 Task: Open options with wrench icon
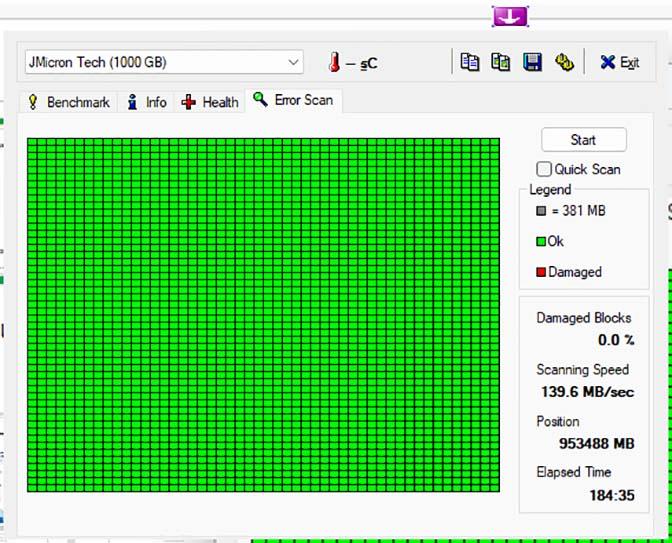tap(564, 63)
